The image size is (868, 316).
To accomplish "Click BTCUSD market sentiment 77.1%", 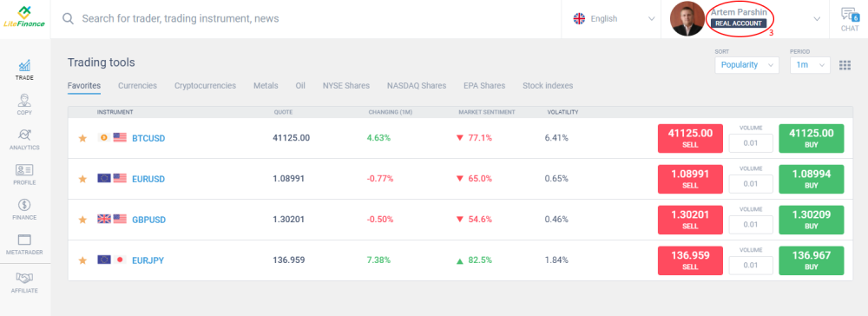I will [474, 138].
